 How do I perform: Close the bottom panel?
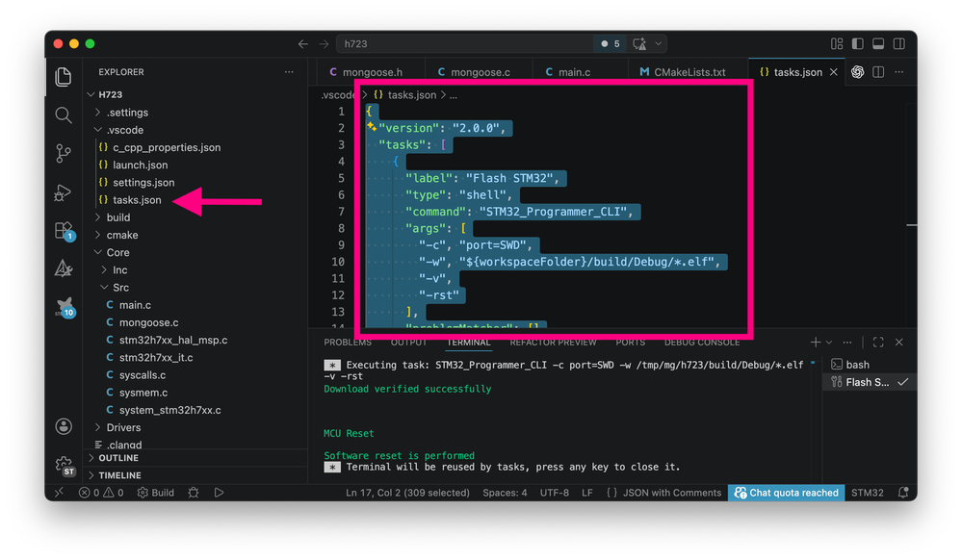pyautogui.click(x=898, y=343)
